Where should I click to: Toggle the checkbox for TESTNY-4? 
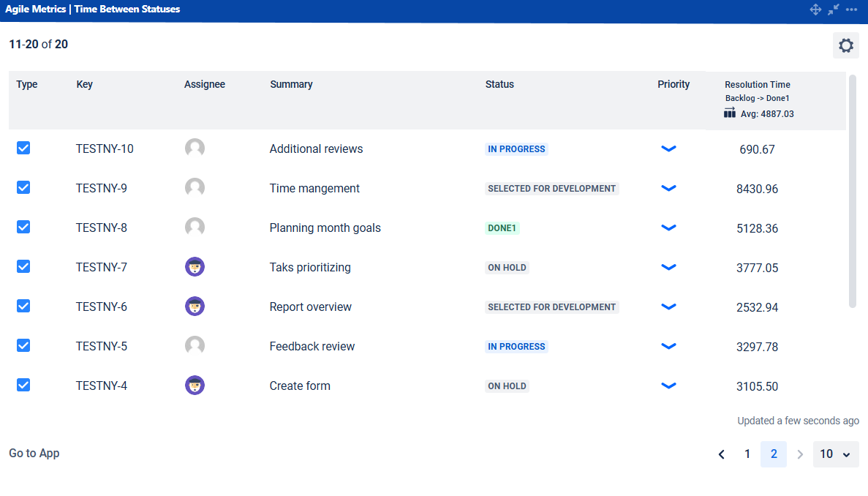click(x=23, y=386)
